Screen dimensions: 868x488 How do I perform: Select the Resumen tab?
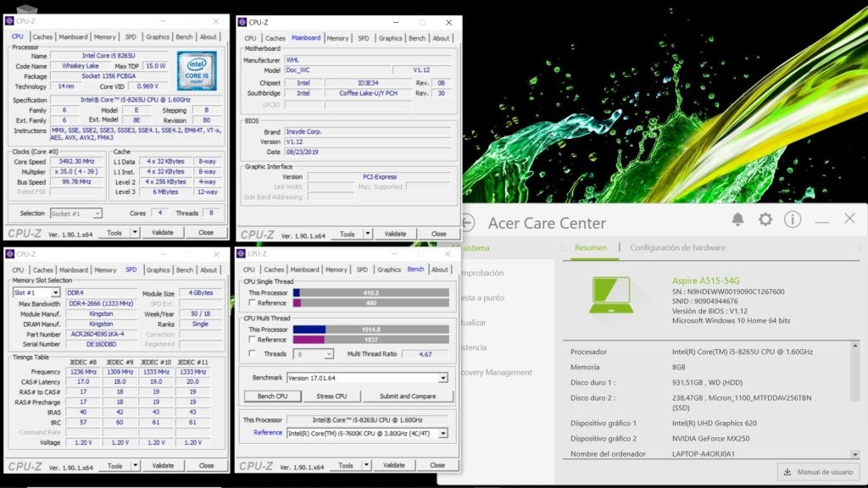coord(590,248)
